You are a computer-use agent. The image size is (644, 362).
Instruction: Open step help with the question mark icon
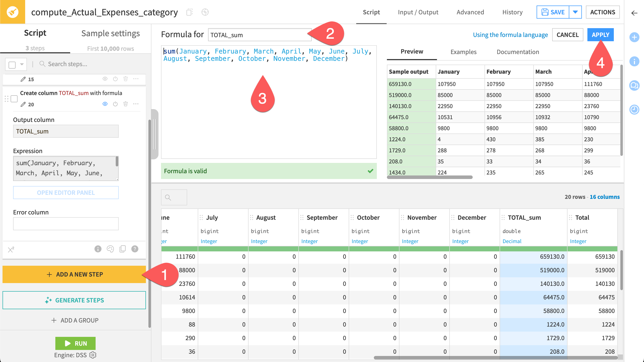coord(134,249)
